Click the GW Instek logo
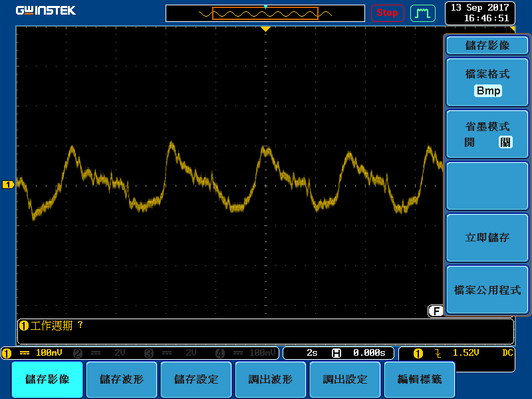 (x=45, y=11)
